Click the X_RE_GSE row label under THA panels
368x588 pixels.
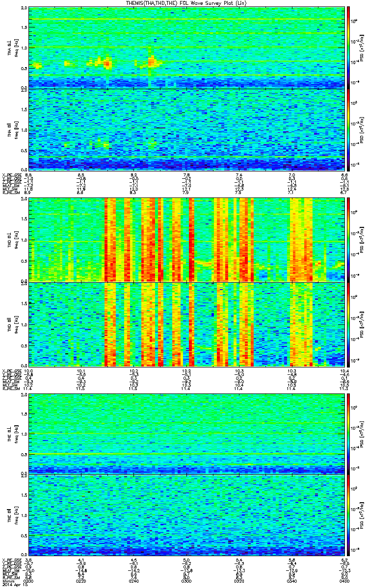[x=11, y=175]
